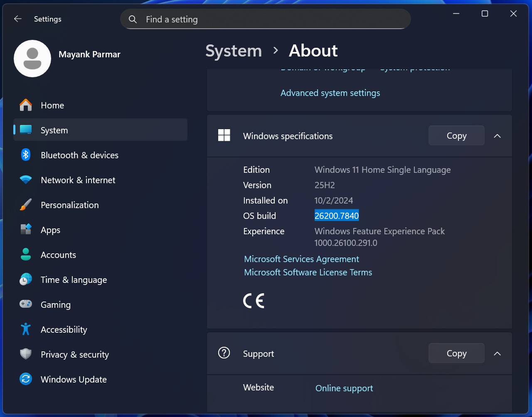The height and width of the screenshot is (417, 532).
Task: Collapse the Windows specifications section
Action: (498, 135)
